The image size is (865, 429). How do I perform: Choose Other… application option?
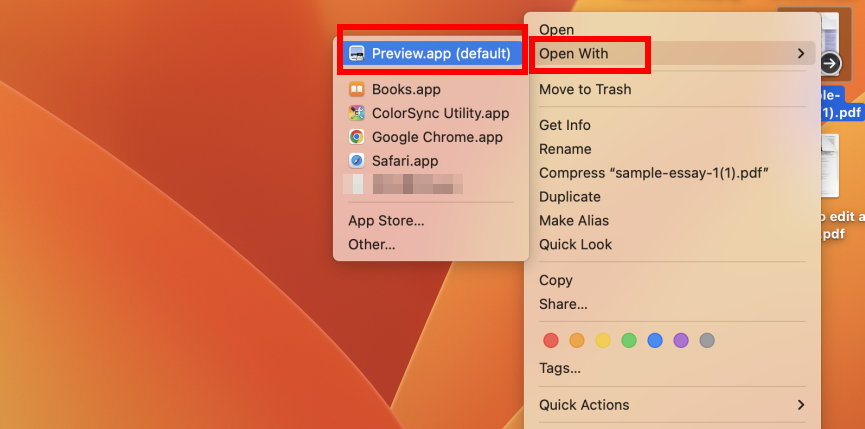371,244
